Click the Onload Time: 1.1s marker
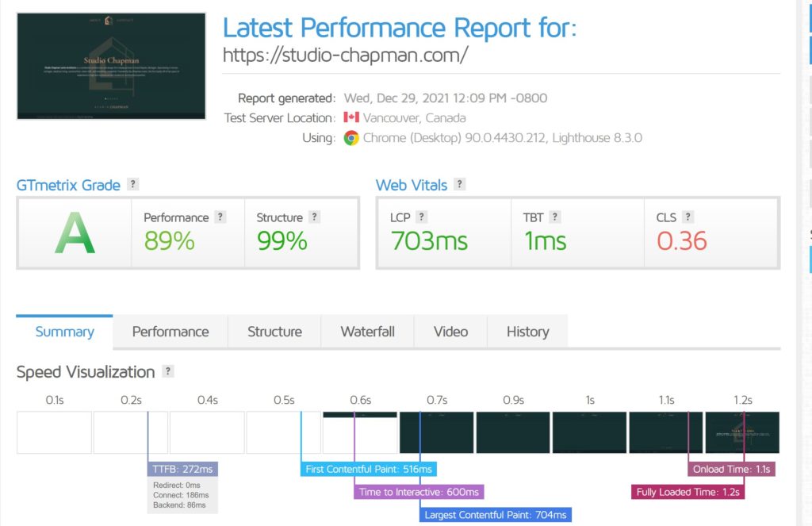 point(732,469)
